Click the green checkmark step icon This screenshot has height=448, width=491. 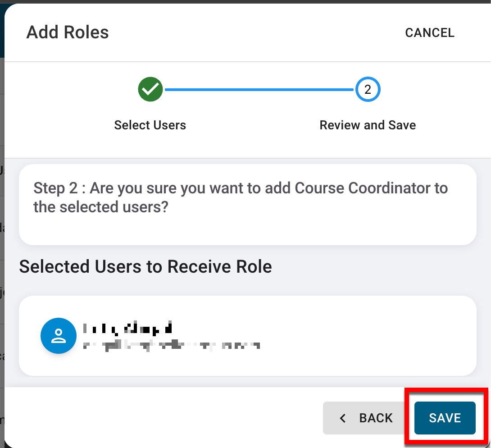[x=150, y=89]
